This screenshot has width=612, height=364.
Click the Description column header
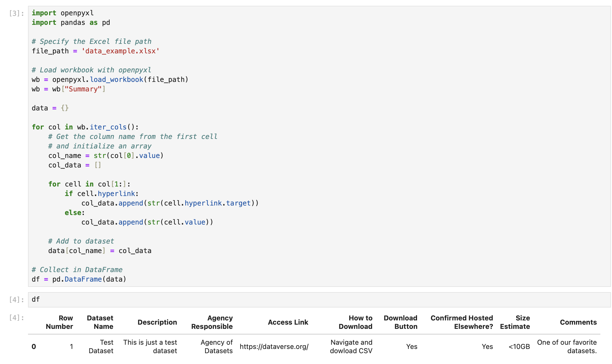click(x=157, y=322)
